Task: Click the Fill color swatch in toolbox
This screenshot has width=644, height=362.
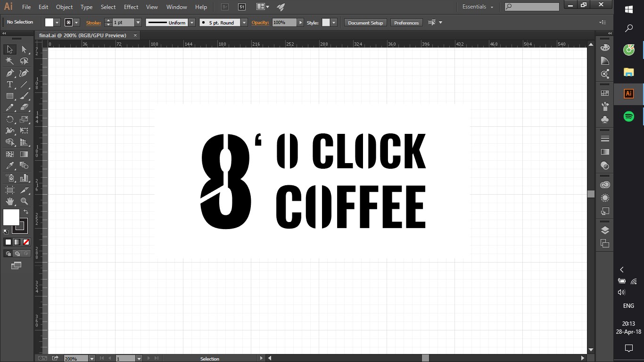Action: (x=11, y=218)
